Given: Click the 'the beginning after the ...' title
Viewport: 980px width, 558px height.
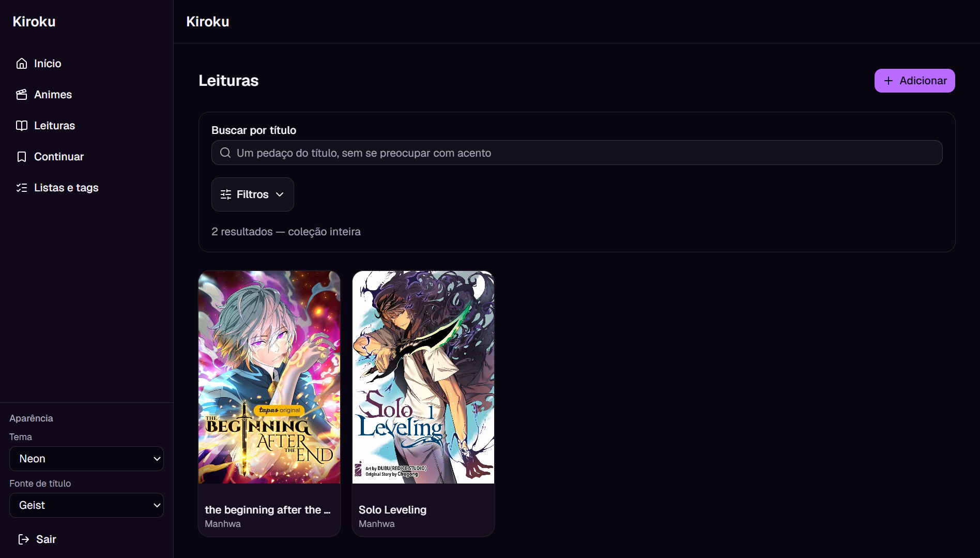Looking at the screenshot, I should (268, 510).
